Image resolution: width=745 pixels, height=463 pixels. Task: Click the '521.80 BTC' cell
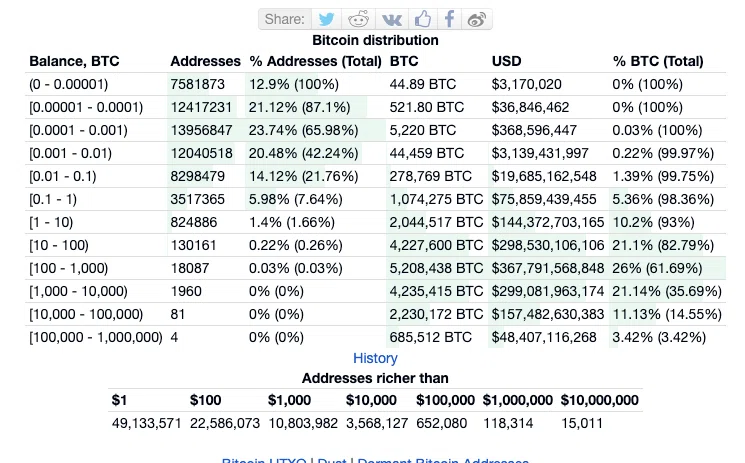[x=427, y=107]
